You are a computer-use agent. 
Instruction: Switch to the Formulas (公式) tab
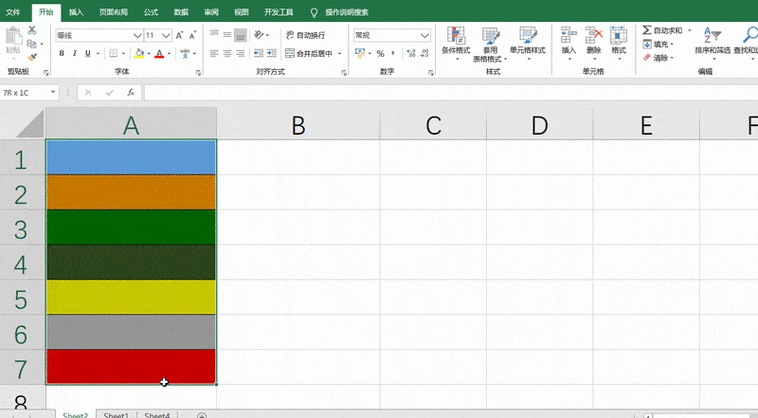pos(151,12)
